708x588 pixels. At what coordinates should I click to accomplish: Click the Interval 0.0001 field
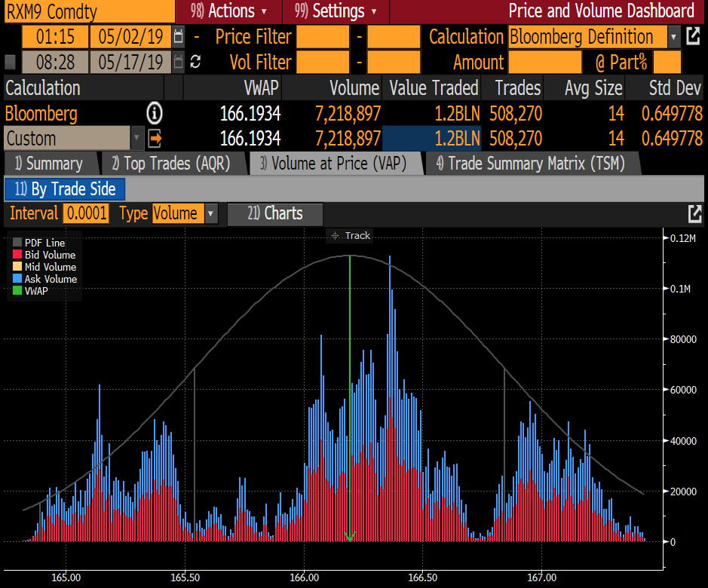(x=86, y=213)
